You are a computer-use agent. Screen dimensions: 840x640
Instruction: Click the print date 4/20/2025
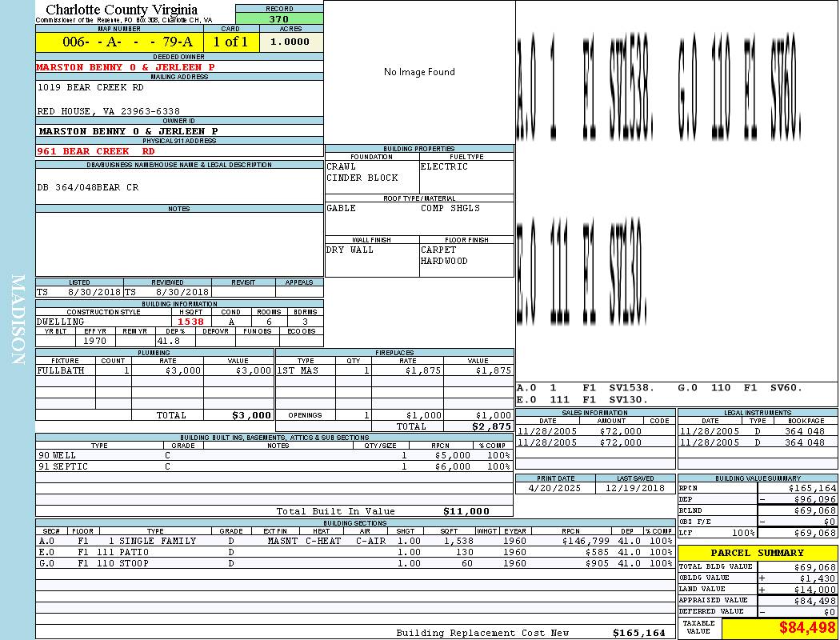(x=554, y=489)
